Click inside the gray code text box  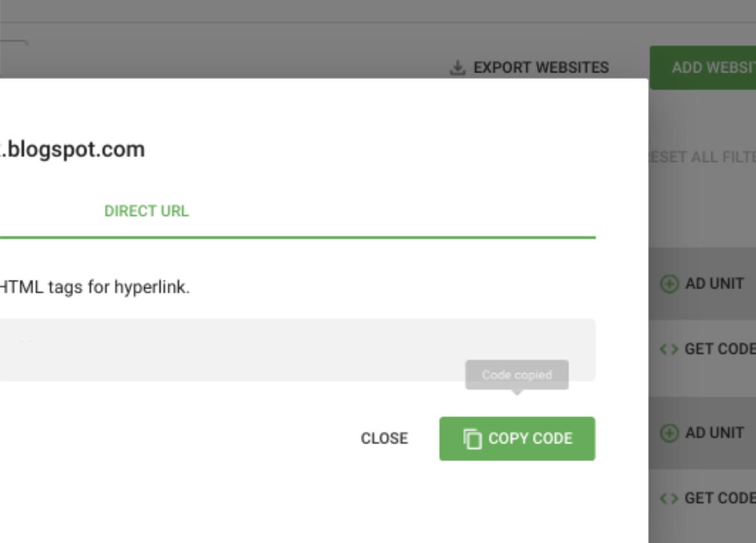(x=297, y=350)
